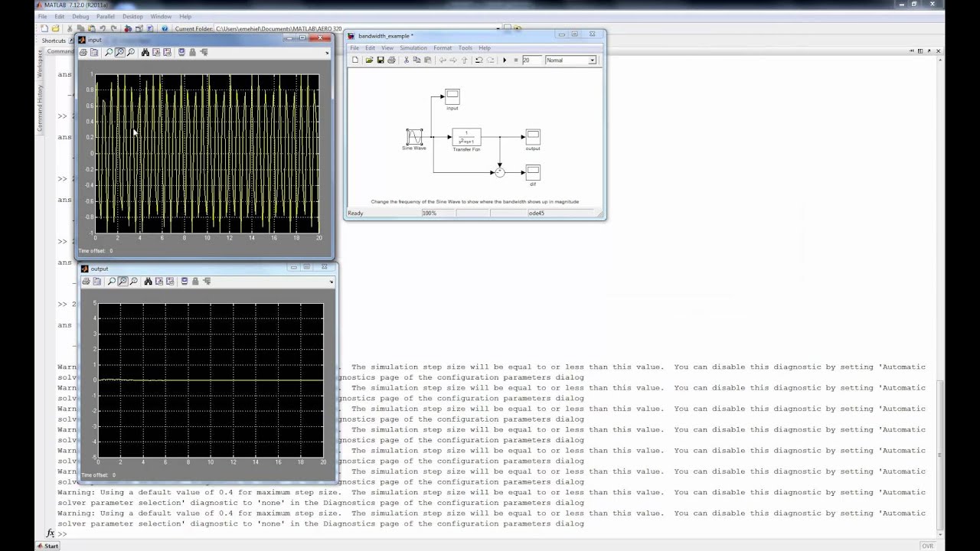The width and height of the screenshot is (980, 551).
Task: Open the Simulation menu in Simulink
Action: coord(413,47)
